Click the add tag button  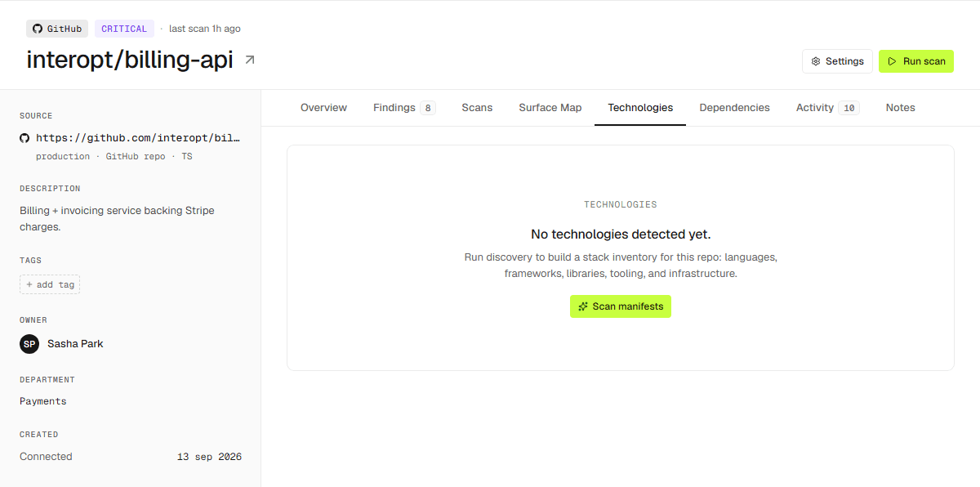[50, 284]
